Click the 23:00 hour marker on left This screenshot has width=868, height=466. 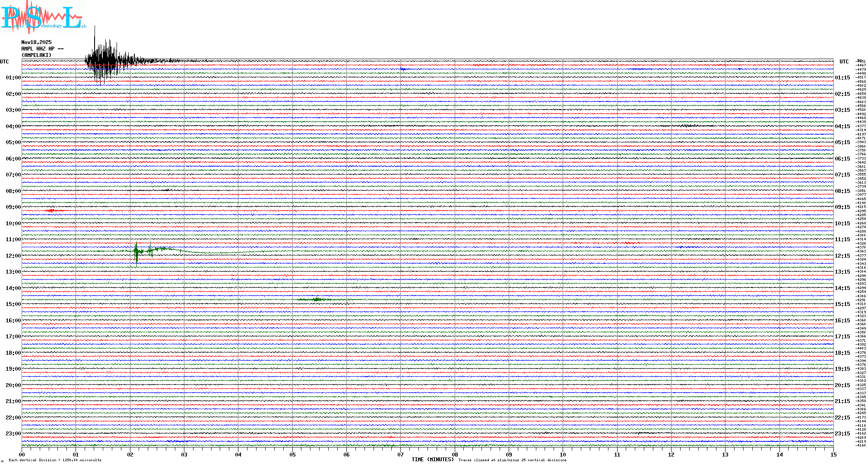13,434
